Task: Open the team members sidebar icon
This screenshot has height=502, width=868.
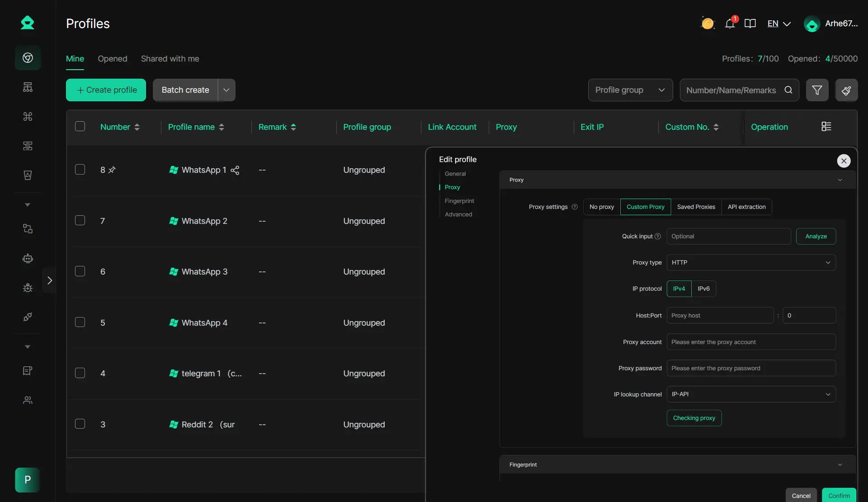Action: pos(28,400)
